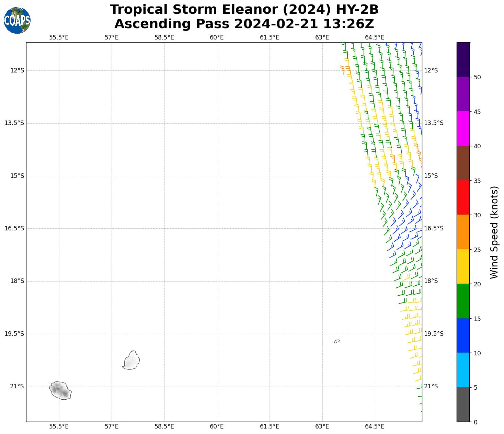Viewport: 504px width, 434px height.
Task: Click the 55.5°E label on bottom axis
Action: 59,426
